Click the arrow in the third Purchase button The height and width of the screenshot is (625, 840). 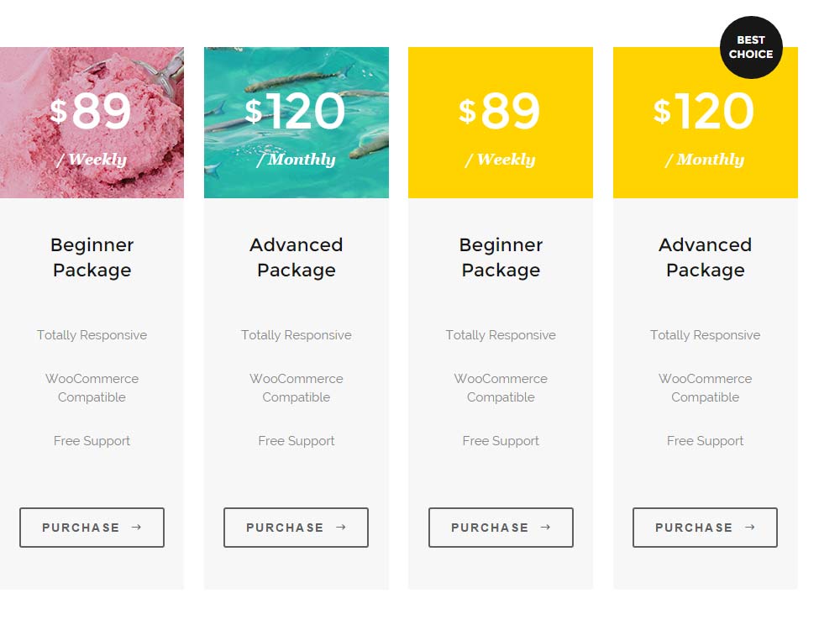point(546,528)
